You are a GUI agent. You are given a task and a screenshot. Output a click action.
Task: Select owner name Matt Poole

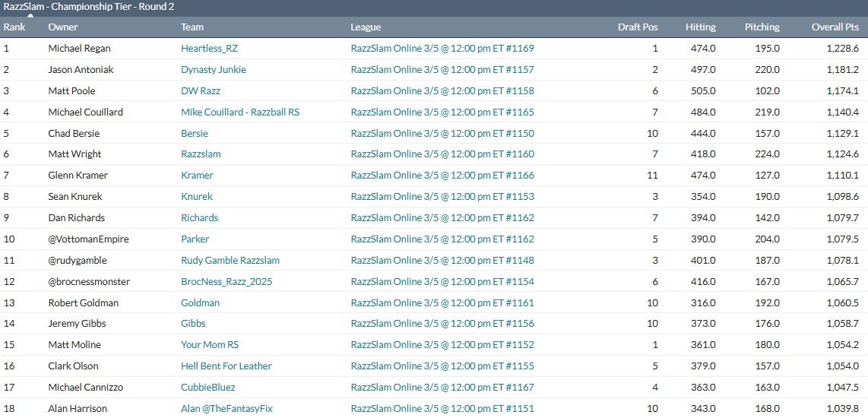(x=71, y=90)
